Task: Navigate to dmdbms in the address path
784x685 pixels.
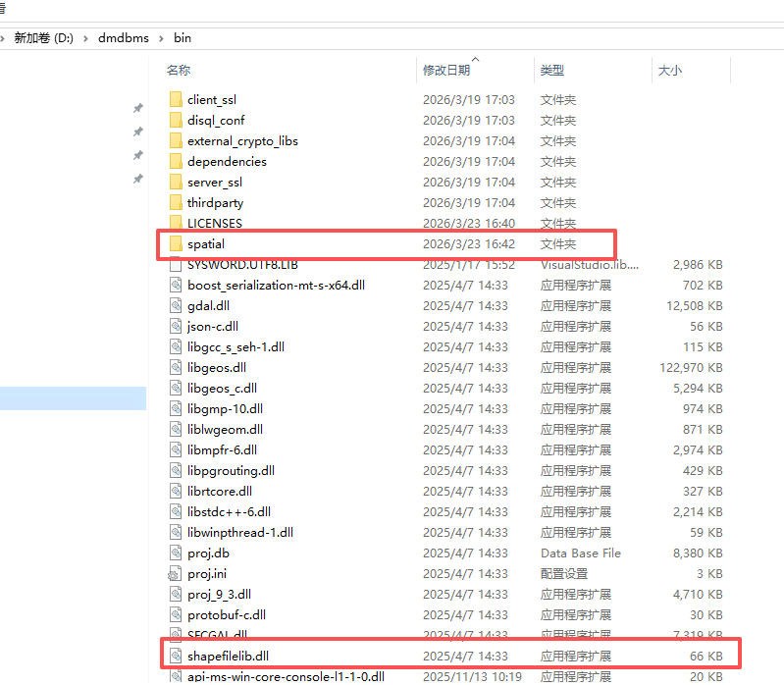Action: [x=126, y=38]
